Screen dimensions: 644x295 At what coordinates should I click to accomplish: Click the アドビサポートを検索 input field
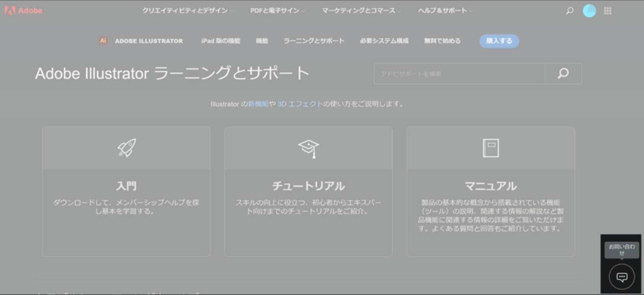(459, 74)
